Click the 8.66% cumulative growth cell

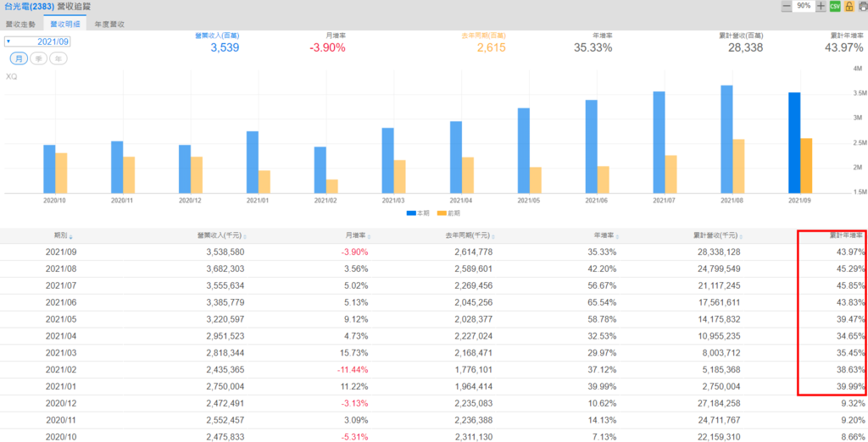pyautogui.click(x=853, y=436)
